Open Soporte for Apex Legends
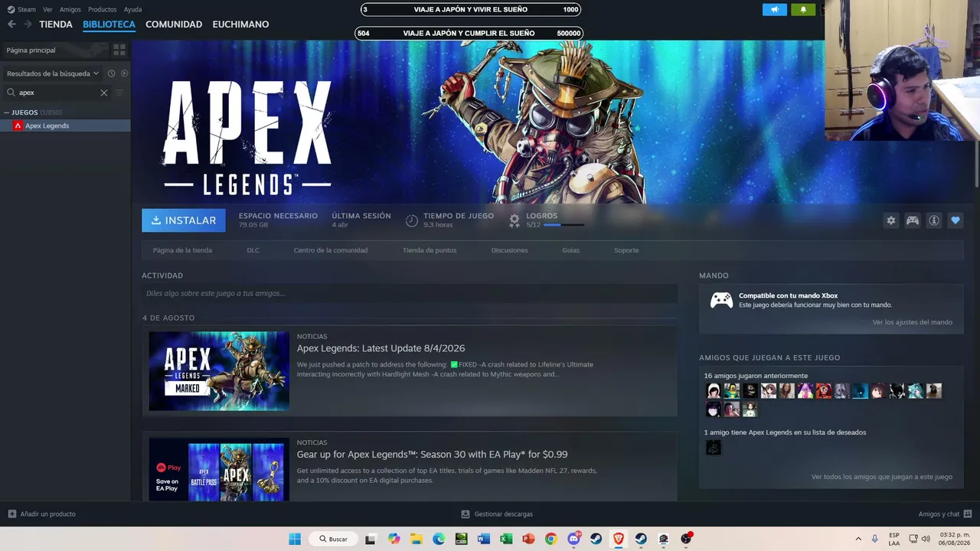 (x=626, y=250)
